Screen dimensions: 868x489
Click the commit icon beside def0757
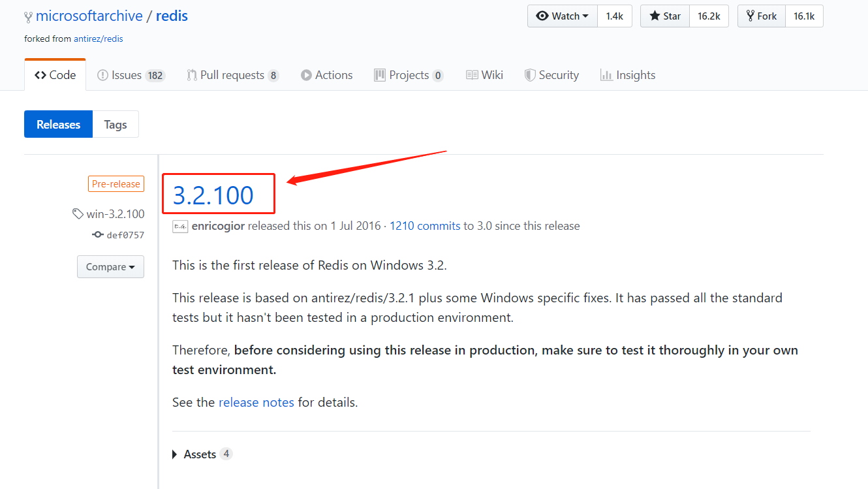(98, 235)
